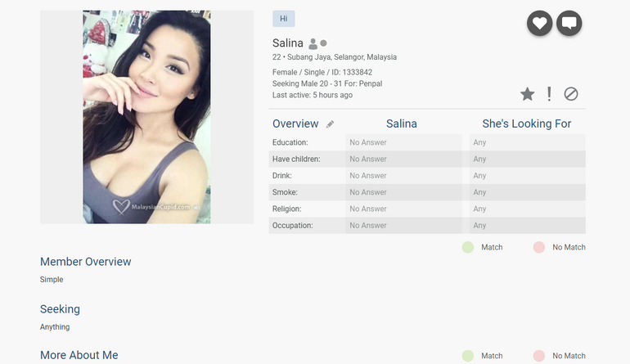The image size is (630, 364).
Task: Click the green Match swatch beside More About Me
Action: click(x=468, y=356)
